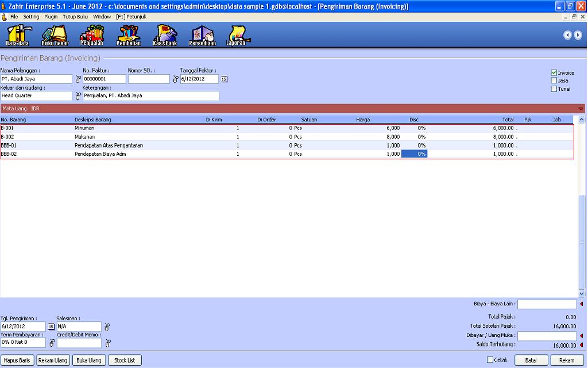Open the Data-data module icon
This screenshot has width=588, height=368.
click(x=17, y=35)
